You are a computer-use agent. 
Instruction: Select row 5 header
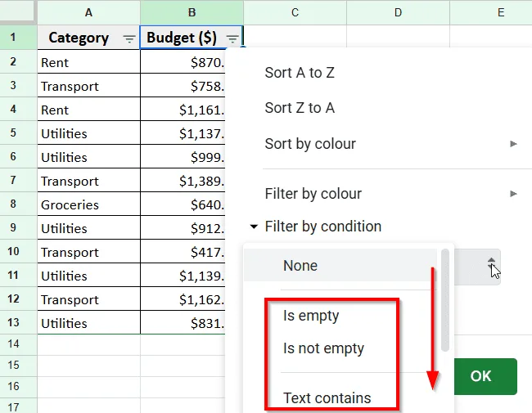coord(18,132)
